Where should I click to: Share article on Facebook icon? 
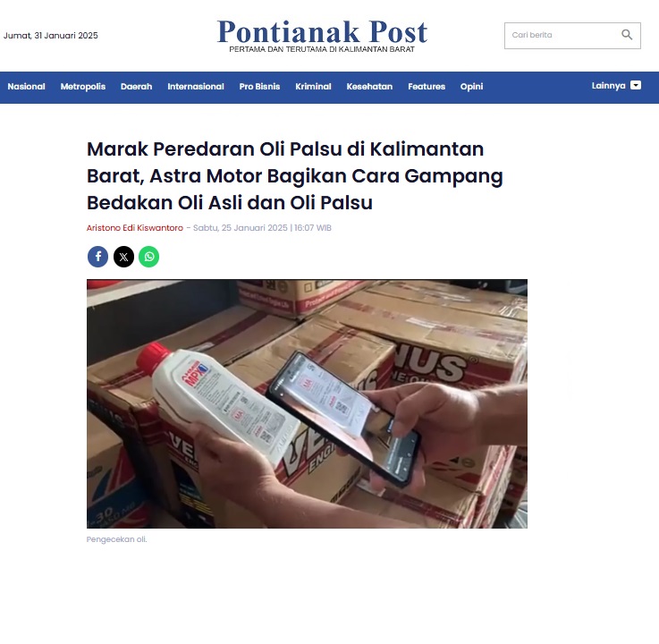(97, 257)
